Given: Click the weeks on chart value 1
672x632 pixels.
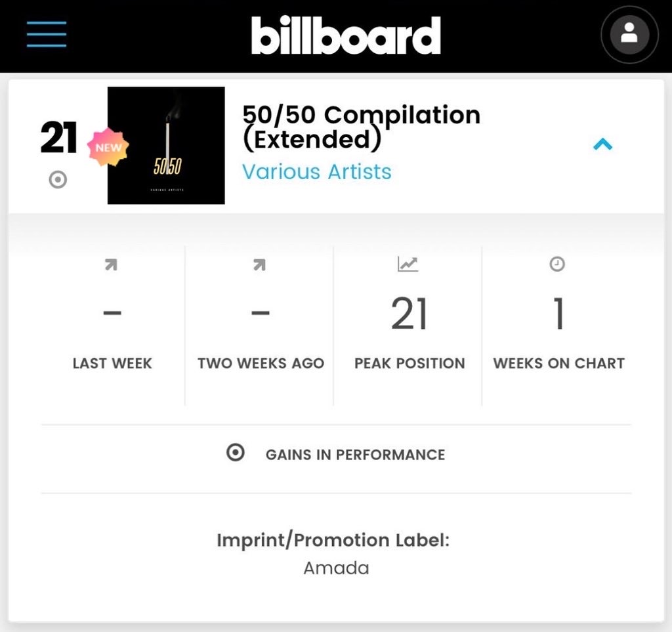Looking at the screenshot, I should click(558, 314).
